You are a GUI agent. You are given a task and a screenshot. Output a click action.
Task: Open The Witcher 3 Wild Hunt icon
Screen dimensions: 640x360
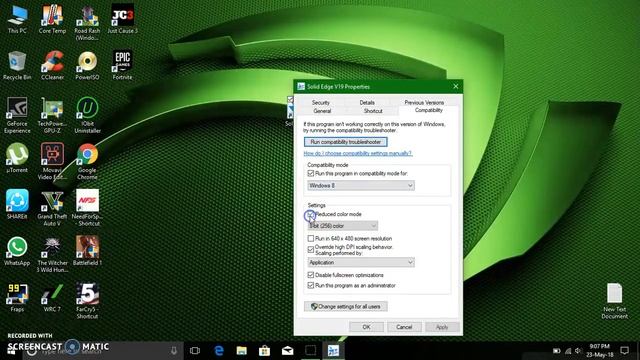click(x=52, y=255)
